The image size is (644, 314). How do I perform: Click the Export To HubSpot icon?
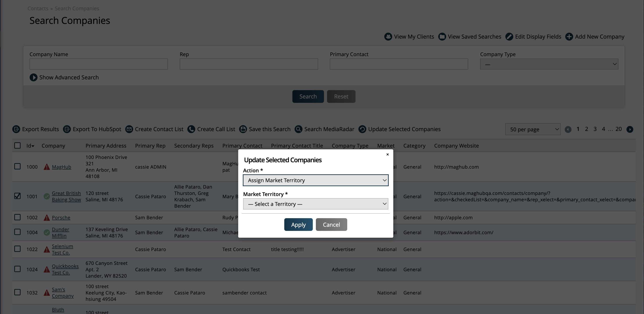pyautogui.click(x=67, y=129)
